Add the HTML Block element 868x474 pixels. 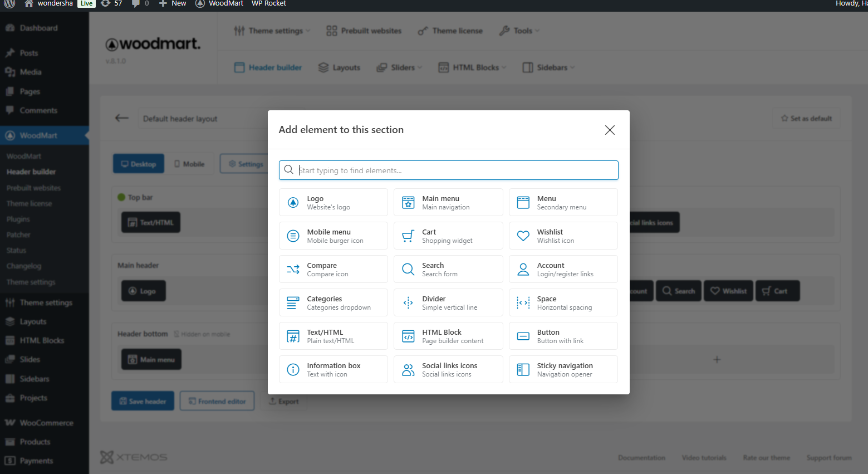448,336
